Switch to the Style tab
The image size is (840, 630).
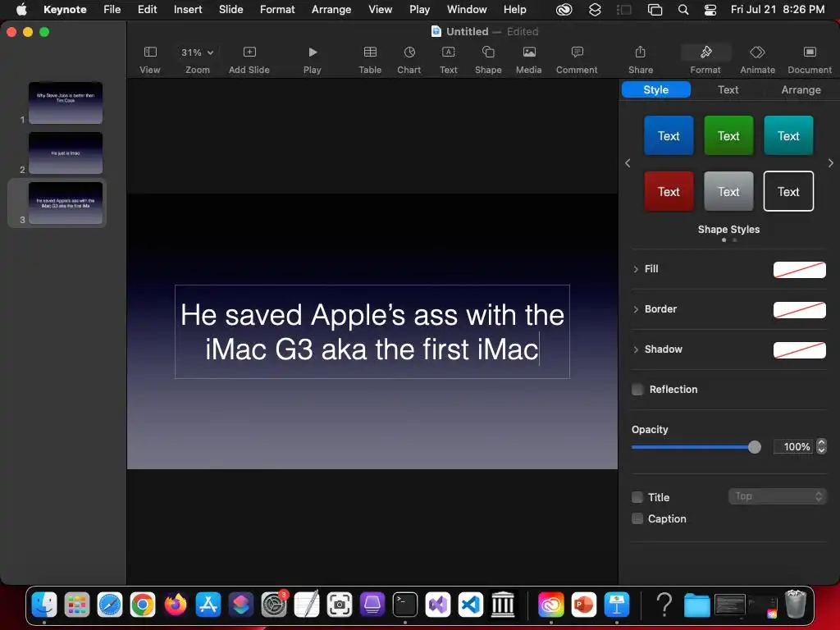655,89
